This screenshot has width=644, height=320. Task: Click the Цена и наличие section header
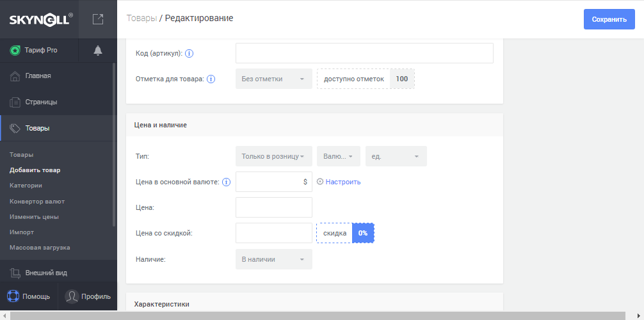click(x=314, y=125)
